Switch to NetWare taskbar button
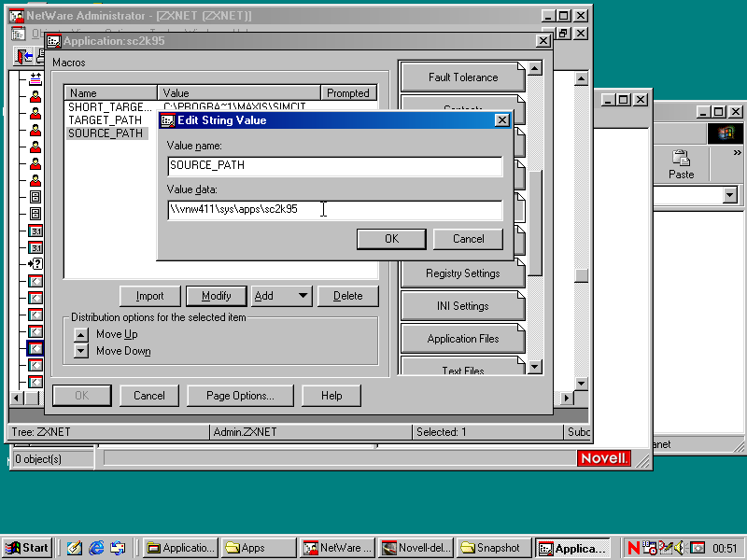Screen dimensions: 747x560 [338, 548]
